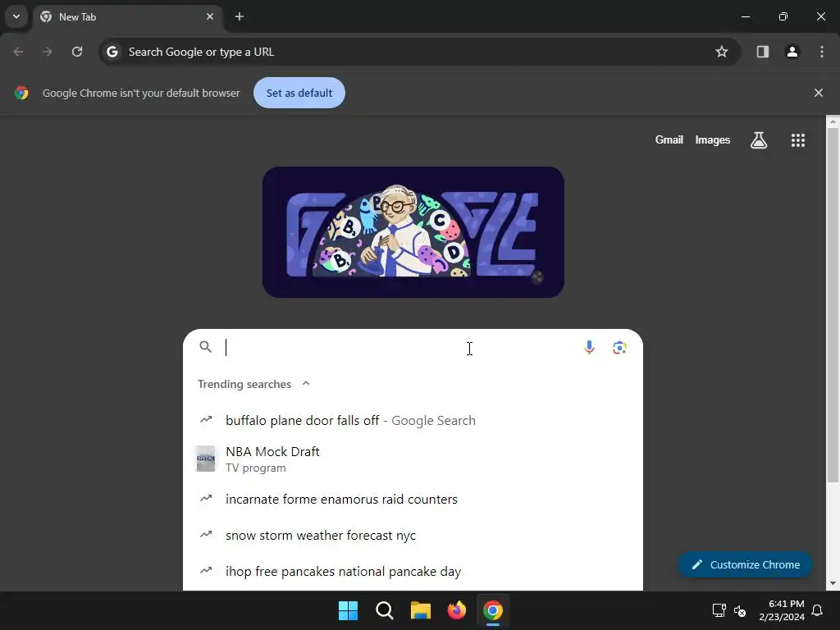Click trending arrow beside incarnate forme enamorus
This screenshot has height=630, width=840.
[x=206, y=498]
